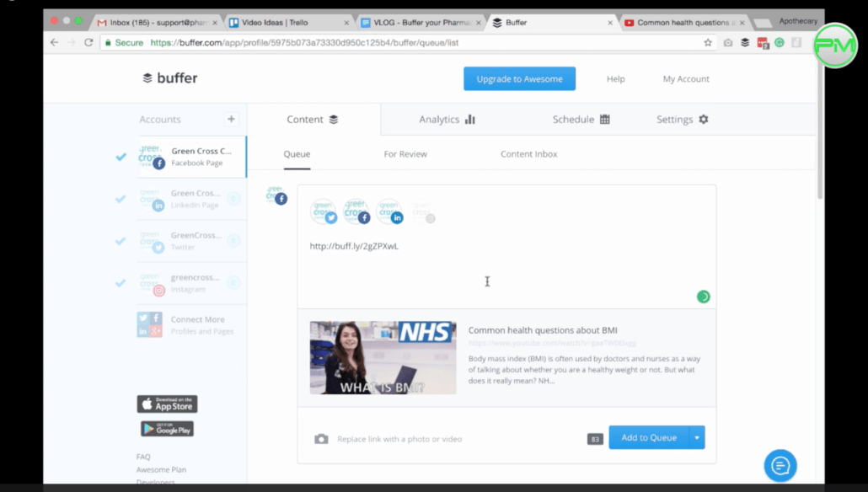The image size is (868, 492).
Task: Select greencross Instagram account
Action: [x=191, y=283]
